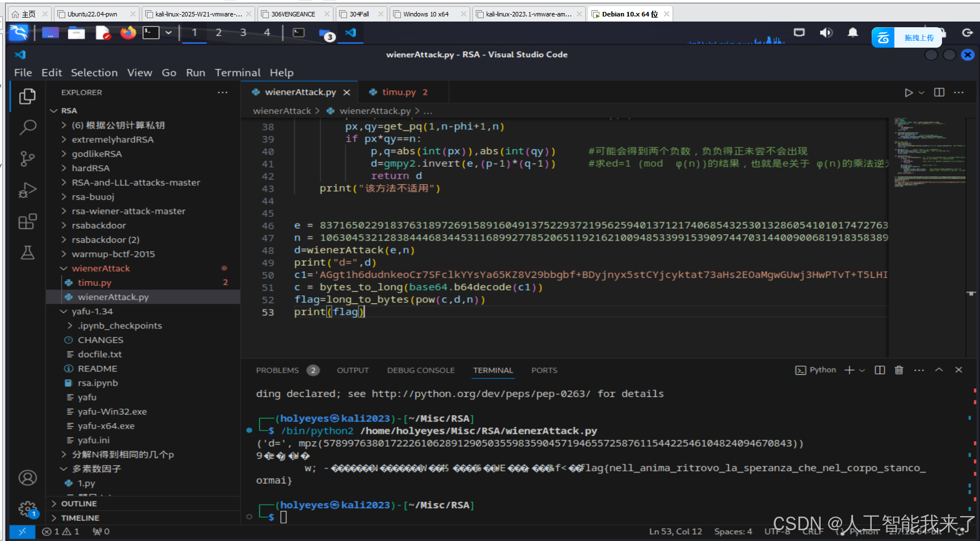Switch to the Ubuntu22.04-pwn VM tab
This screenshot has width=980, height=541.
tap(97, 14)
